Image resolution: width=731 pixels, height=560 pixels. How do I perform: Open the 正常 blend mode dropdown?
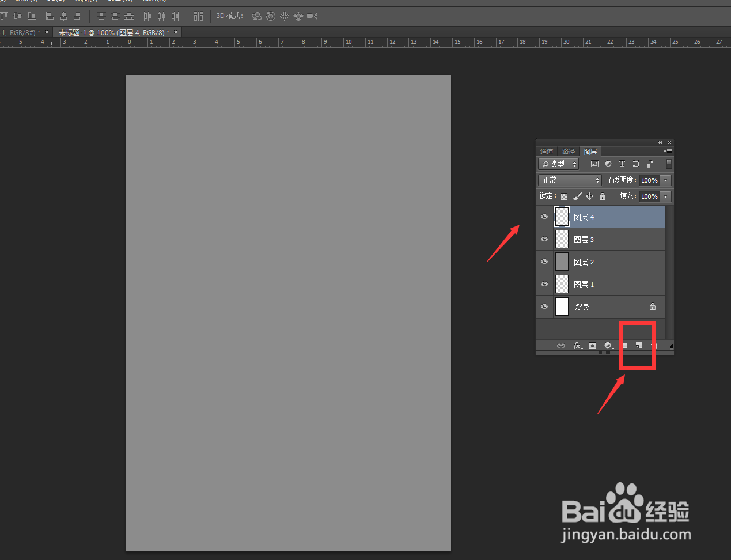(570, 180)
